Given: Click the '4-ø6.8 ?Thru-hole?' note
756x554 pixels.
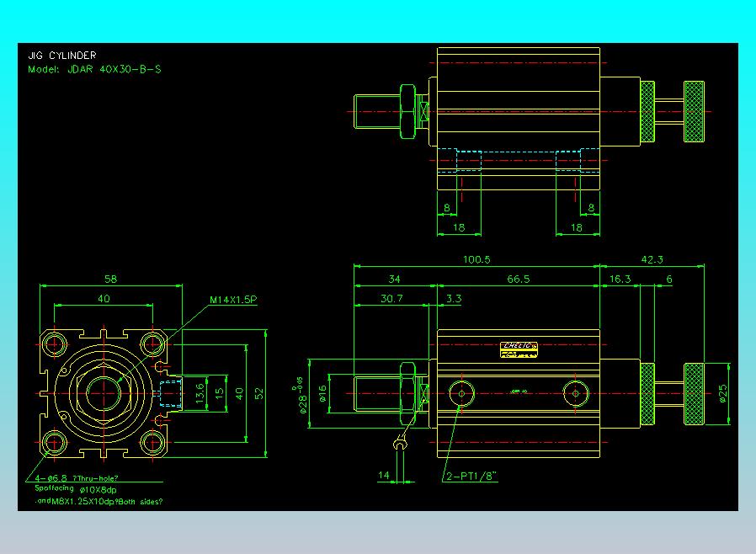Looking at the screenshot, I should [76, 478].
